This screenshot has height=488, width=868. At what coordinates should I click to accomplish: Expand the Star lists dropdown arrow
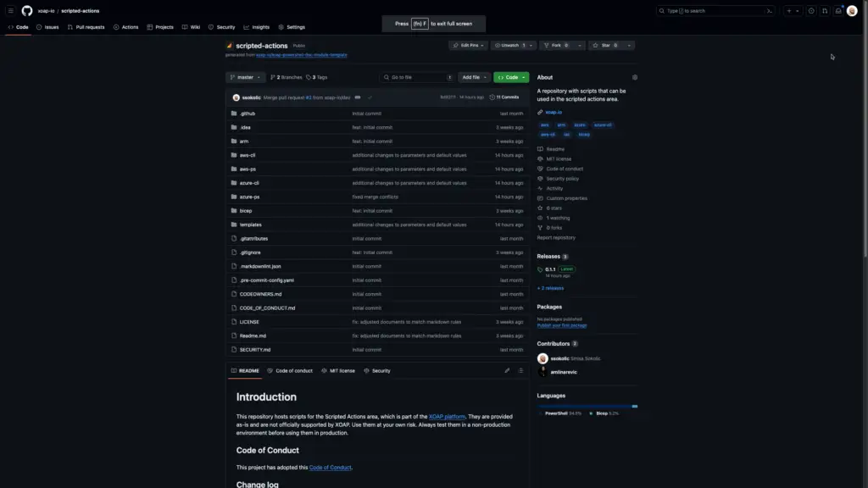coord(629,46)
